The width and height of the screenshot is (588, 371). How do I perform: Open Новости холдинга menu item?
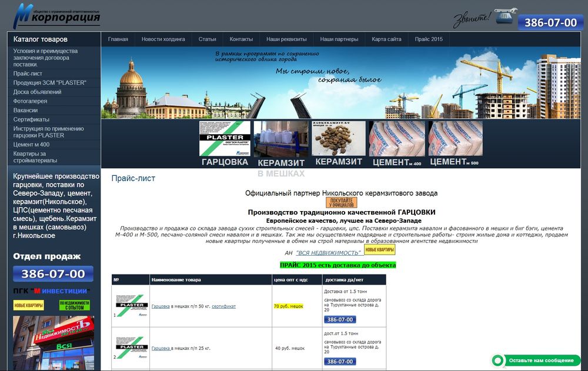point(163,39)
